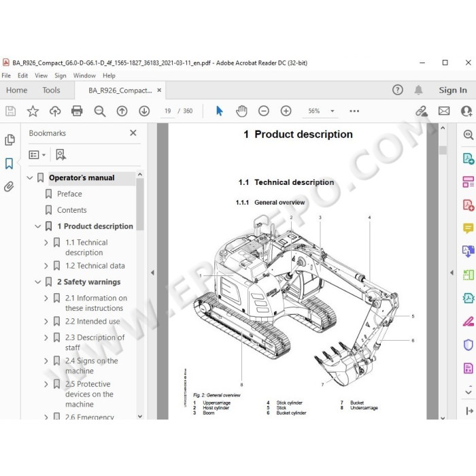The image size is (476, 476).
Task: Open the Contents bookmark
Action: tap(71, 210)
